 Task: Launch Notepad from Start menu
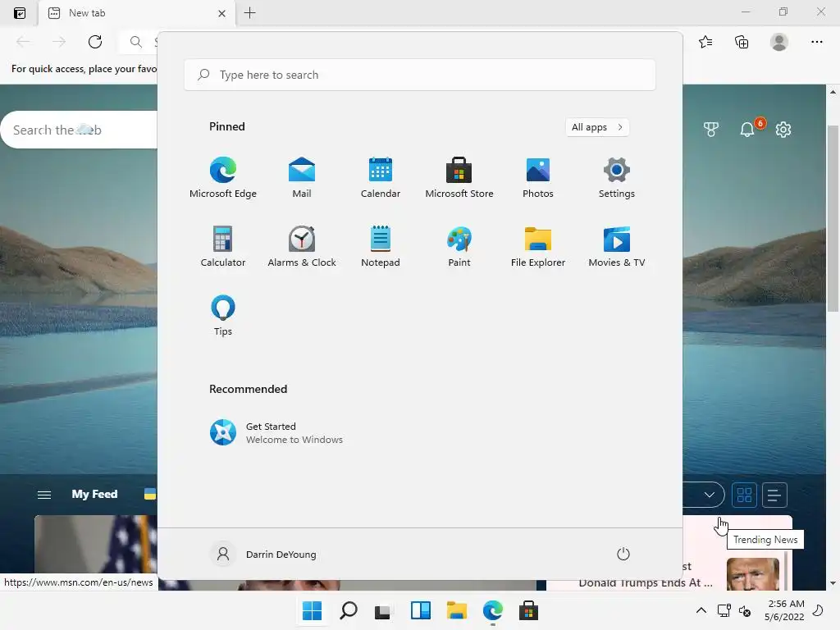[x=381, y=246]
